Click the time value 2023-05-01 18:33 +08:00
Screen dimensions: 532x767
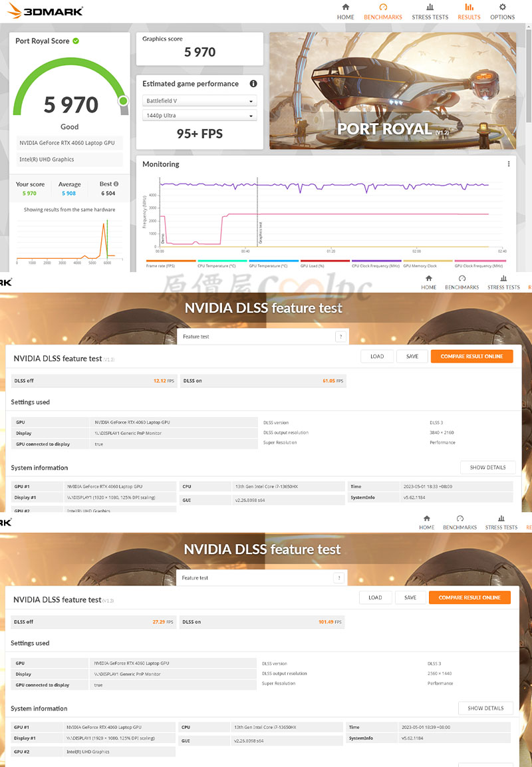(x=428, y=487)
